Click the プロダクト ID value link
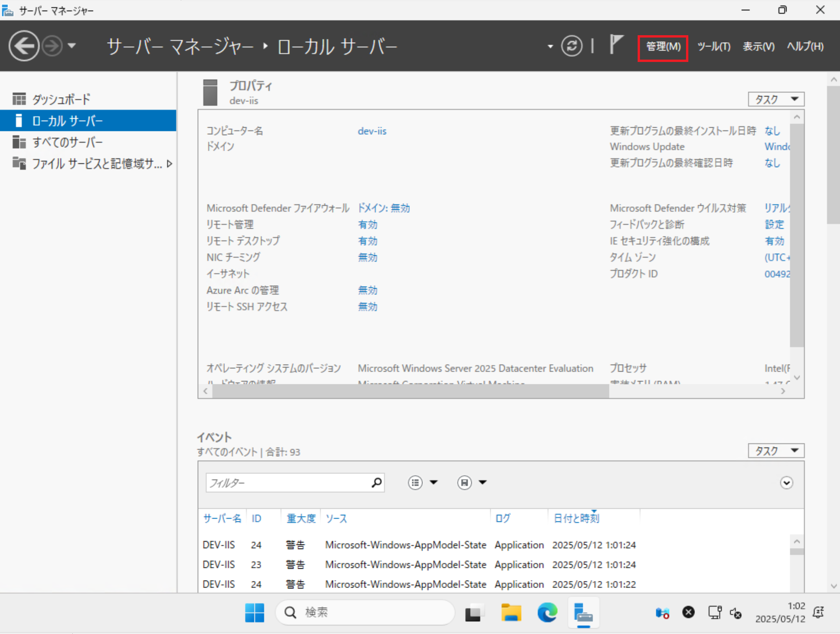 tap(777, 274)
